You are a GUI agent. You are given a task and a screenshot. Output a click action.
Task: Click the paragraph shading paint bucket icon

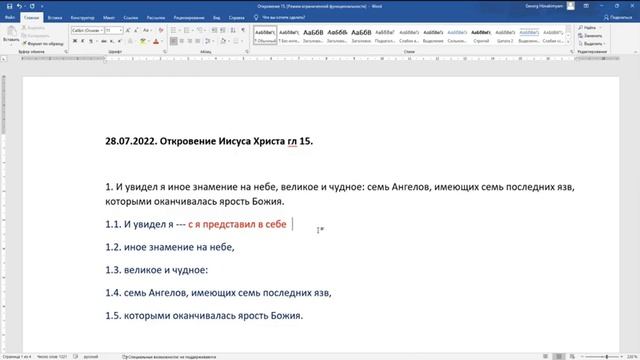[223, 41]
